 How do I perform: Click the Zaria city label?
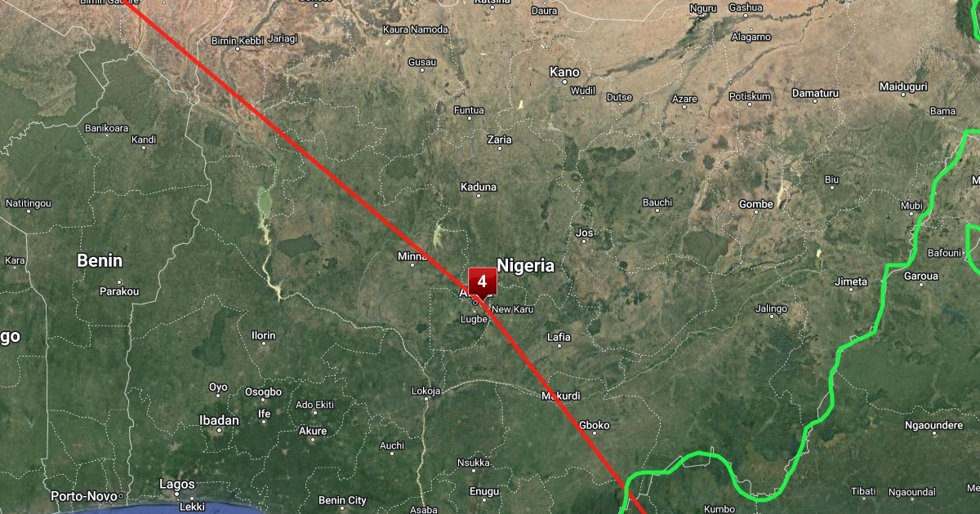pos(499,140)
